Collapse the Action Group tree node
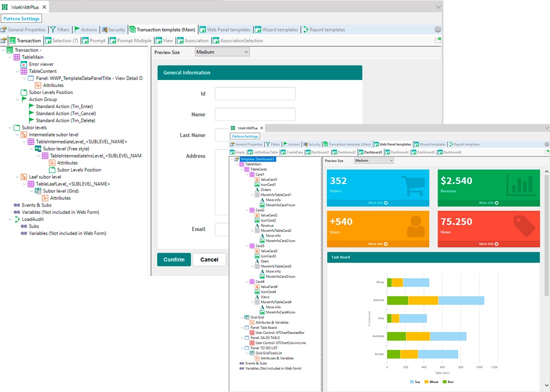Screen dimensions: 550x392 pyautogui.click(x=18, y=99)
